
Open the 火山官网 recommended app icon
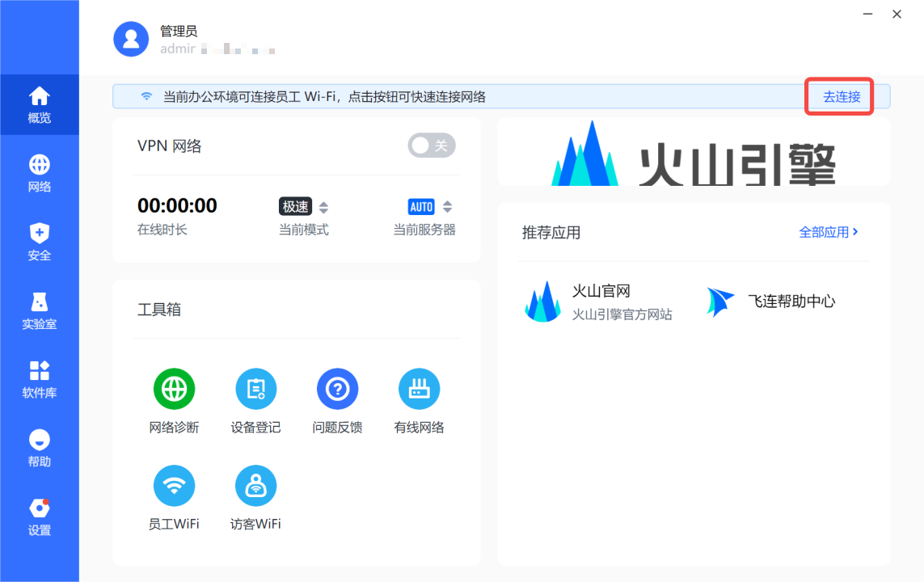pyautogui.click(x=542, y=302)
